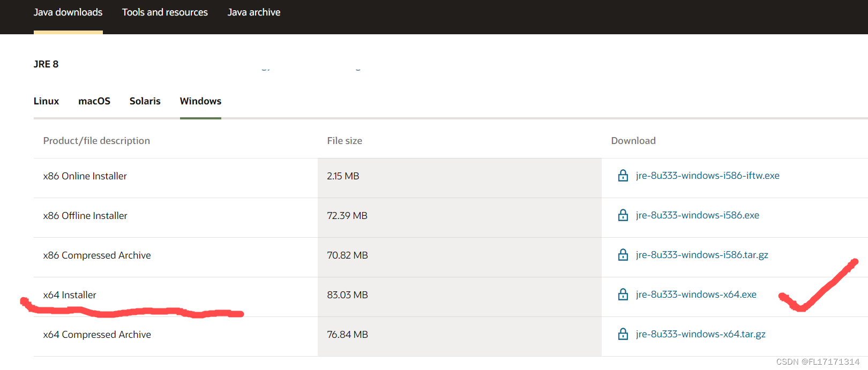
Task: Click 'Download' column header
Action: [633, 141]
